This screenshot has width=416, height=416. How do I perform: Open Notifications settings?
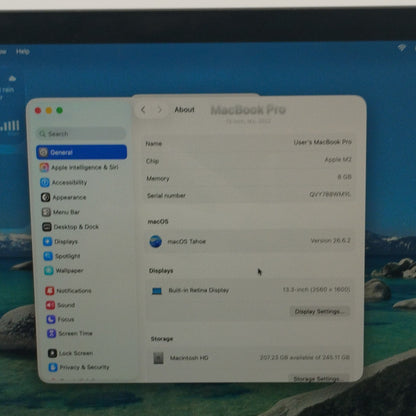[x=68, y=291]
